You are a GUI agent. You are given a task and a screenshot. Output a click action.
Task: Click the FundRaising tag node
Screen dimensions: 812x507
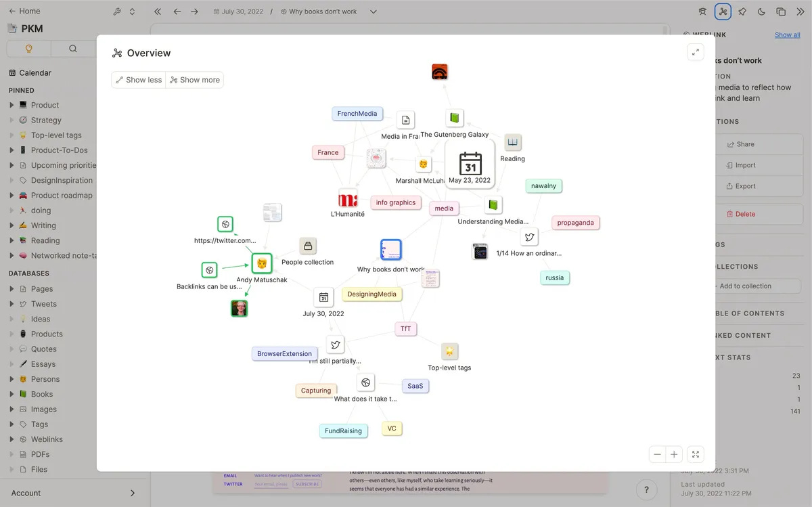coord(344,431)
